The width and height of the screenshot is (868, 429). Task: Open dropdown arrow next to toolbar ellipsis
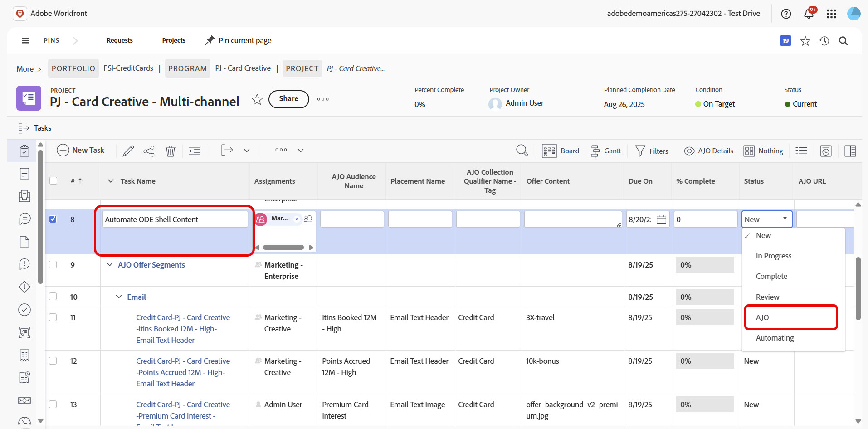[301, 151]
